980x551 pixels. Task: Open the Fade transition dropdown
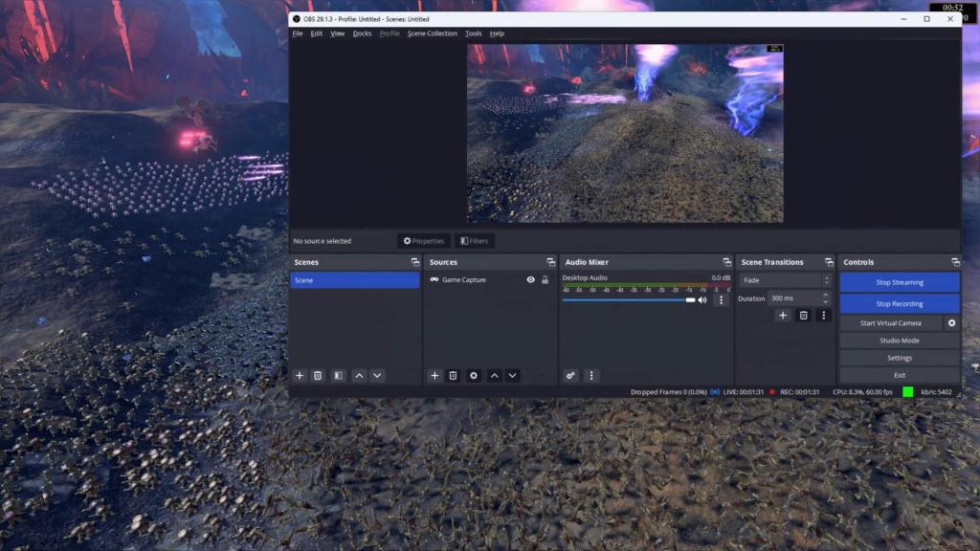pyautogui.click(x=785, y=280)
